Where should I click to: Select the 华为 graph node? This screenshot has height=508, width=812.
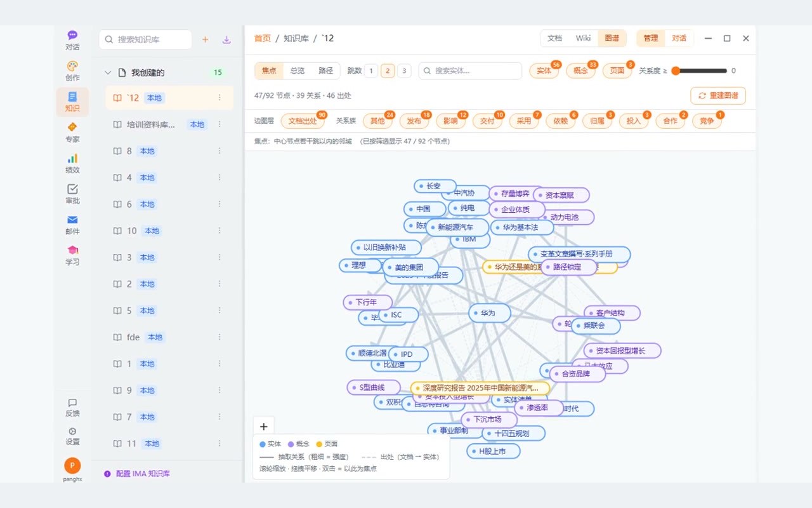490,313
